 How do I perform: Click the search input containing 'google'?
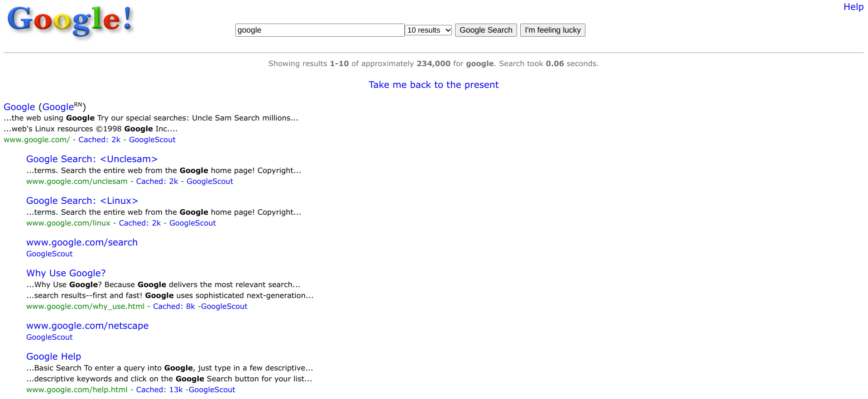tap(320, 30)
